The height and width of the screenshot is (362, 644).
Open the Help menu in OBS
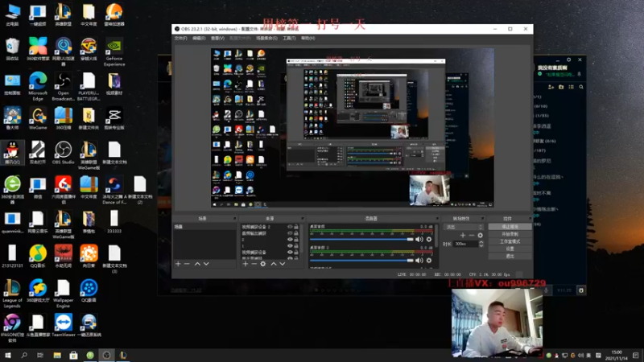tap(308, 38)
